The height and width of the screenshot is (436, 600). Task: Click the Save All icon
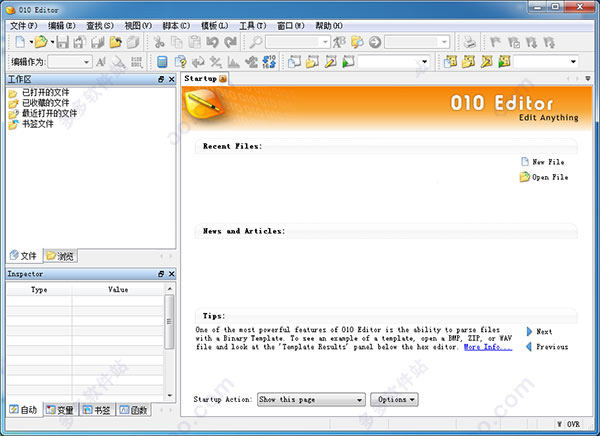pos(97,42)
